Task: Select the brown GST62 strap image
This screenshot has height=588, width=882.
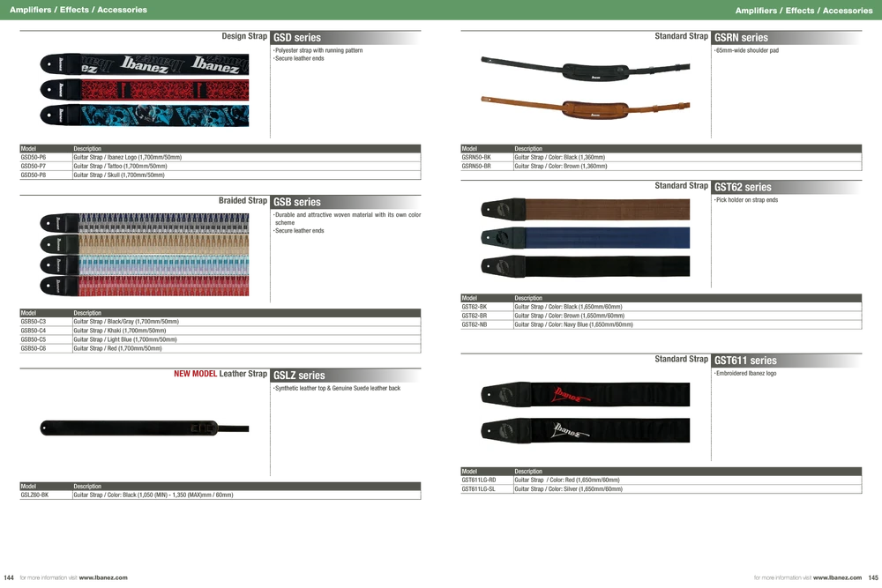Action: tap(586, 209)
